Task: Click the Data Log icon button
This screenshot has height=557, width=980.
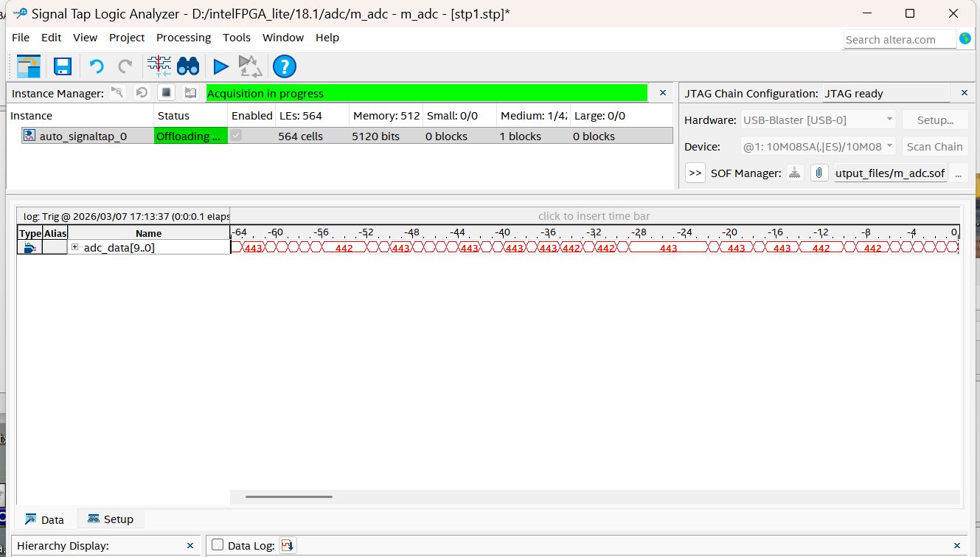Action: pyautogui.click(x=288, y=545)
